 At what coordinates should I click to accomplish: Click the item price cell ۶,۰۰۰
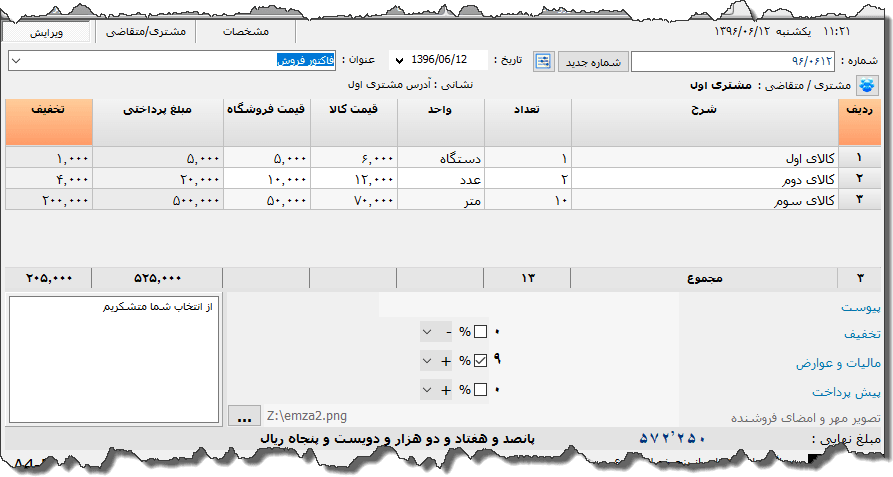point(354,158)
